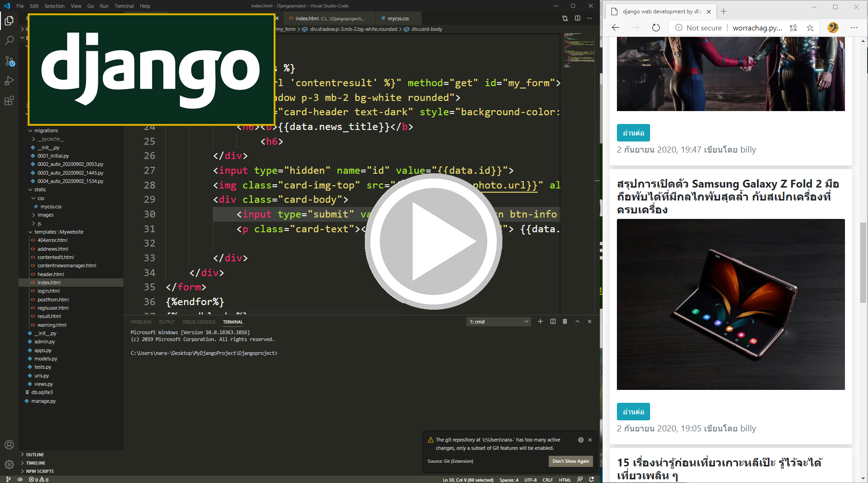Viewport: 868px width, 483px height.
Task: Kill the terminal with the trash icon
Action: tap(565, 322)
